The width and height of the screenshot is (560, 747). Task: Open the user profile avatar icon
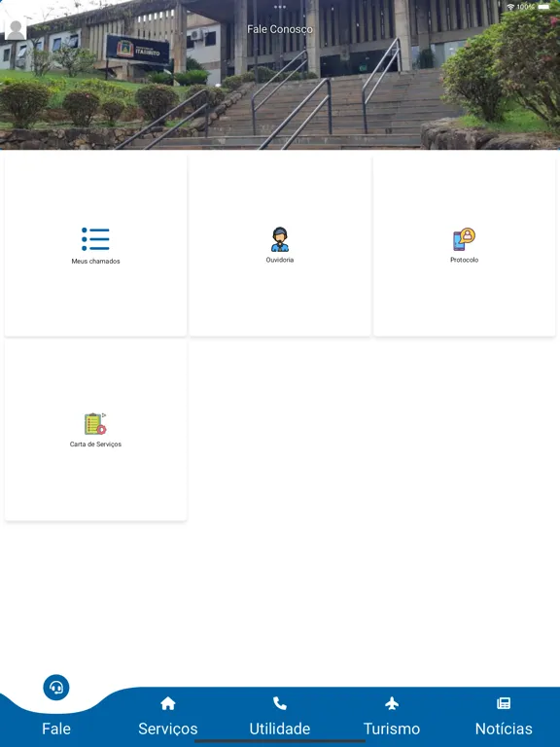(x=16, y=30)
